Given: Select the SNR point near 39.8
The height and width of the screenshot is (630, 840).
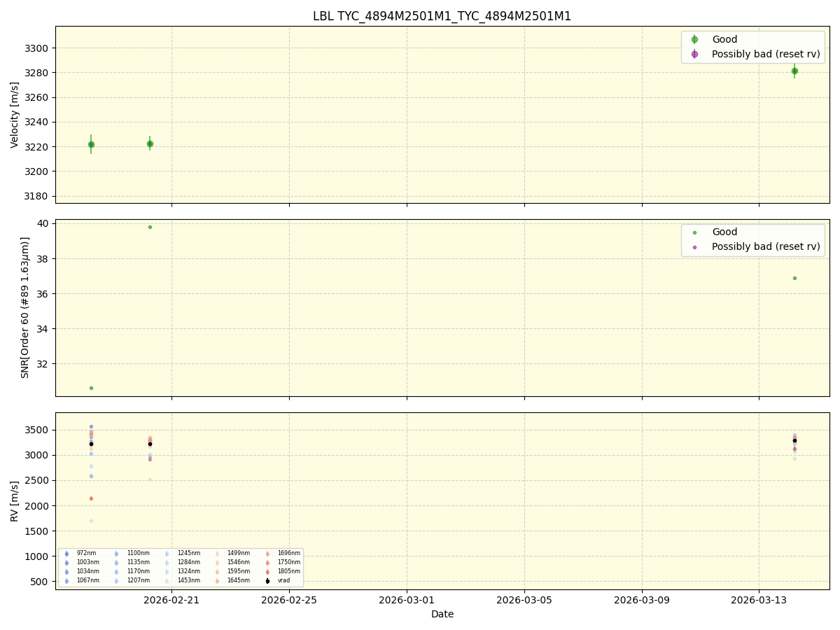Looking at the screenshot, I should tap(150, 227).
